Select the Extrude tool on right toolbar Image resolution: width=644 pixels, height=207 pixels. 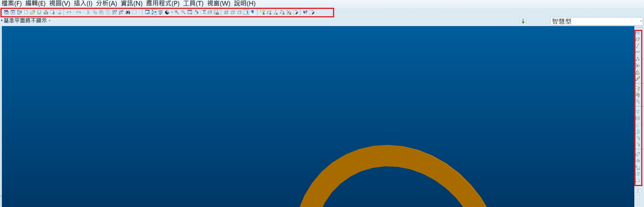(638, 154)
